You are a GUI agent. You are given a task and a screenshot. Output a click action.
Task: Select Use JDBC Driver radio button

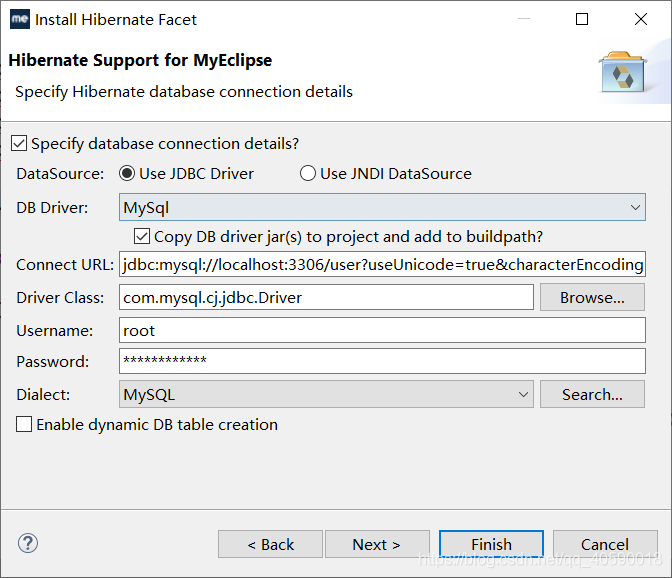coord(127,174)
